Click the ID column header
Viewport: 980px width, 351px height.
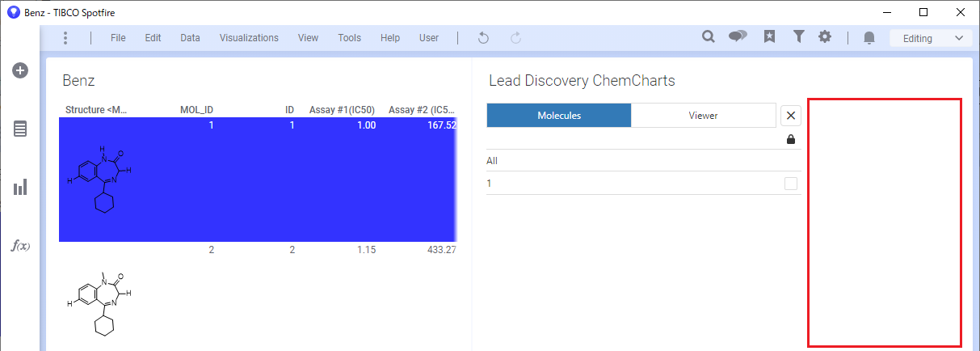coord(289,109)
